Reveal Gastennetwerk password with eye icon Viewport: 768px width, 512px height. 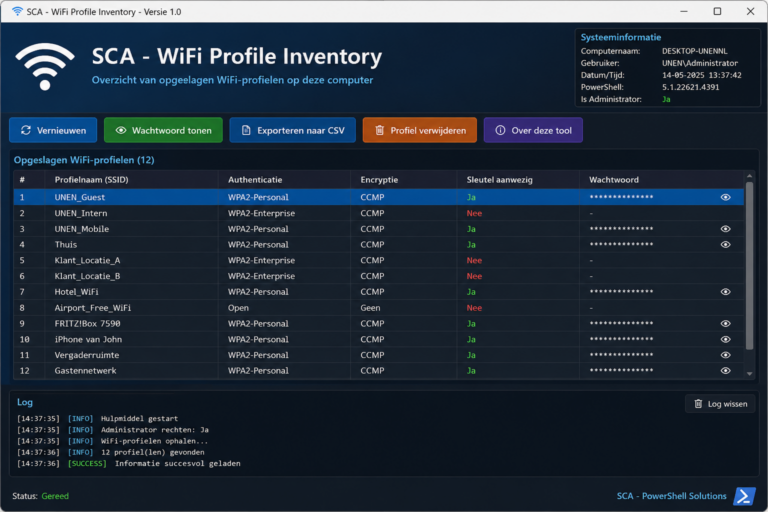click(725, 370)
